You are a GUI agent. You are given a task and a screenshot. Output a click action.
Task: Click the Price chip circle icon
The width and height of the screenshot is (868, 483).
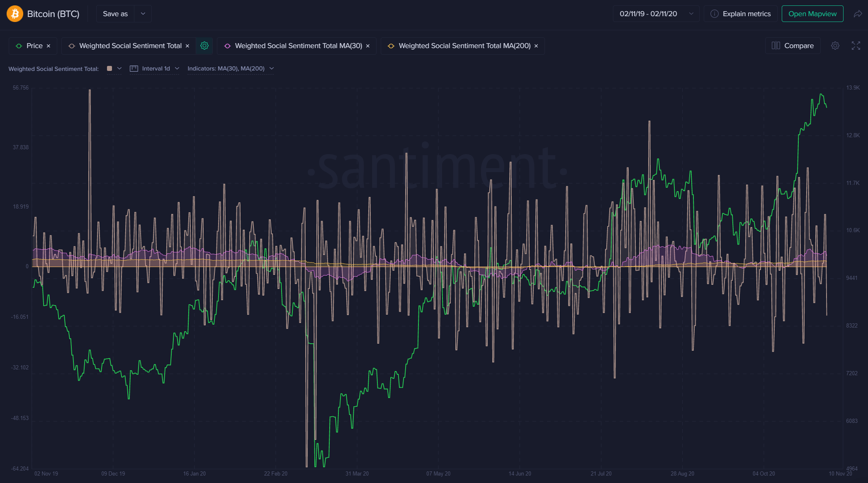(19, 46)
